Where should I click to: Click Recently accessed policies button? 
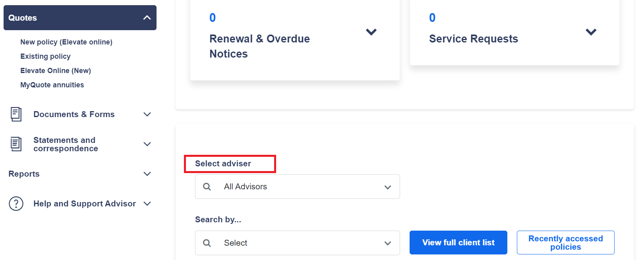pyautogui.click(x=566, y=243)
